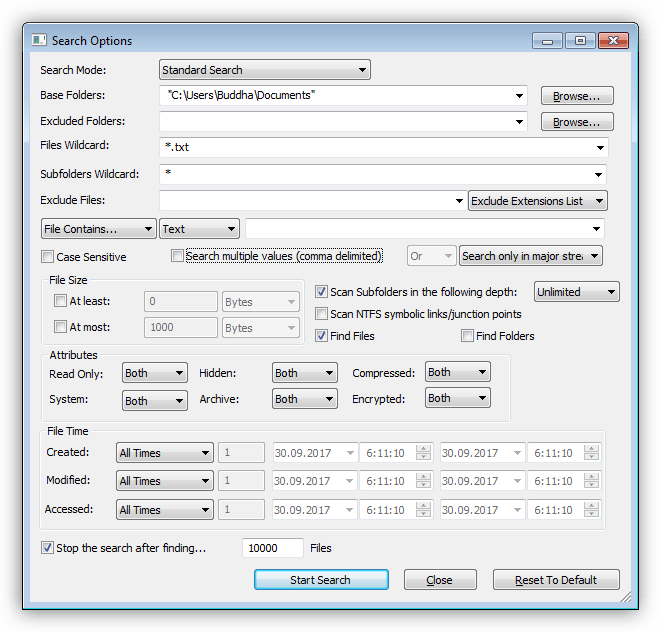Click the Close button
661x632 pixels.
tap(440, 580)
